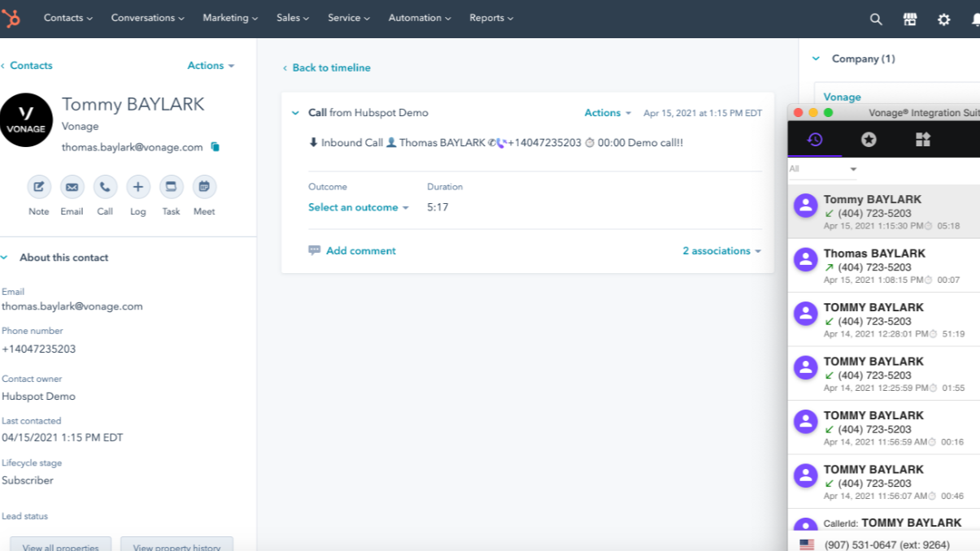This screenshot has height=551, width=980.
Task: Click the Email icon button
Action: click(72, 187)
